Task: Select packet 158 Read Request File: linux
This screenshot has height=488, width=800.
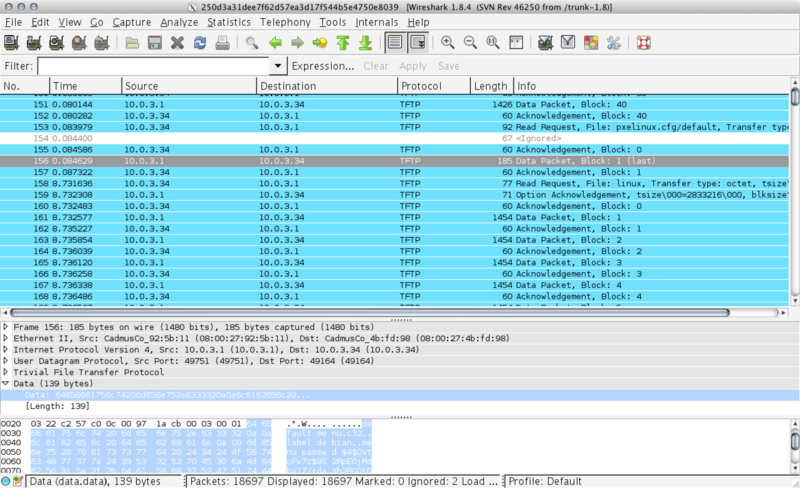Action: point(394,183)
